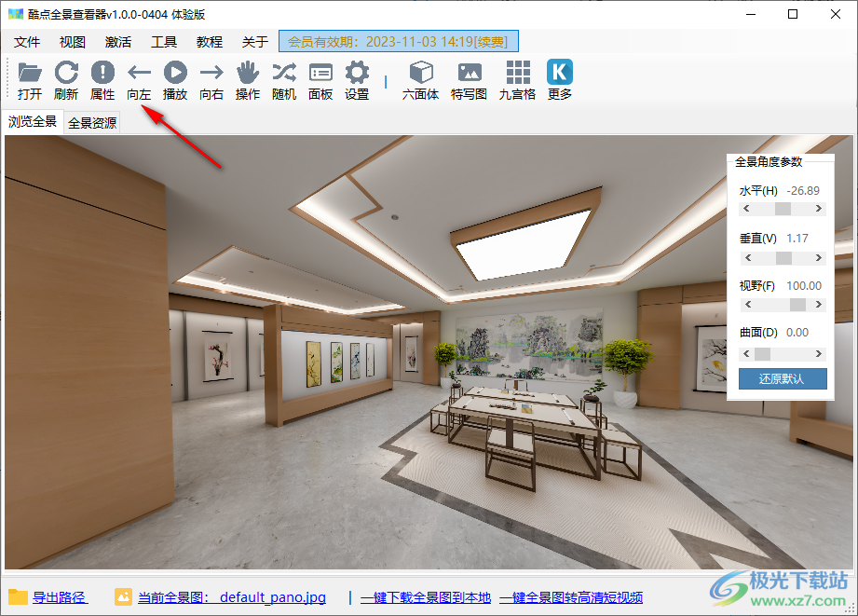Open the 视图 menu
Screen dimensions: 858x616
coord(73,42)
